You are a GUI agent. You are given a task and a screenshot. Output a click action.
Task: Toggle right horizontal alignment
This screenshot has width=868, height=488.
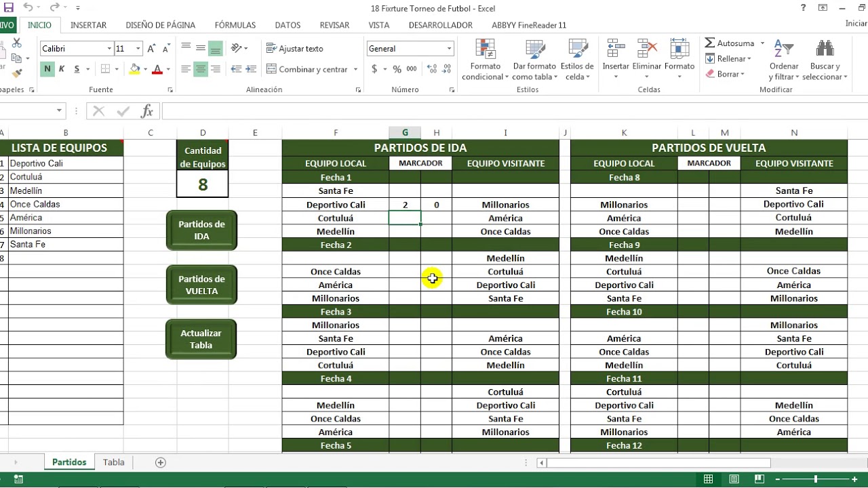(x=216, y=69)
